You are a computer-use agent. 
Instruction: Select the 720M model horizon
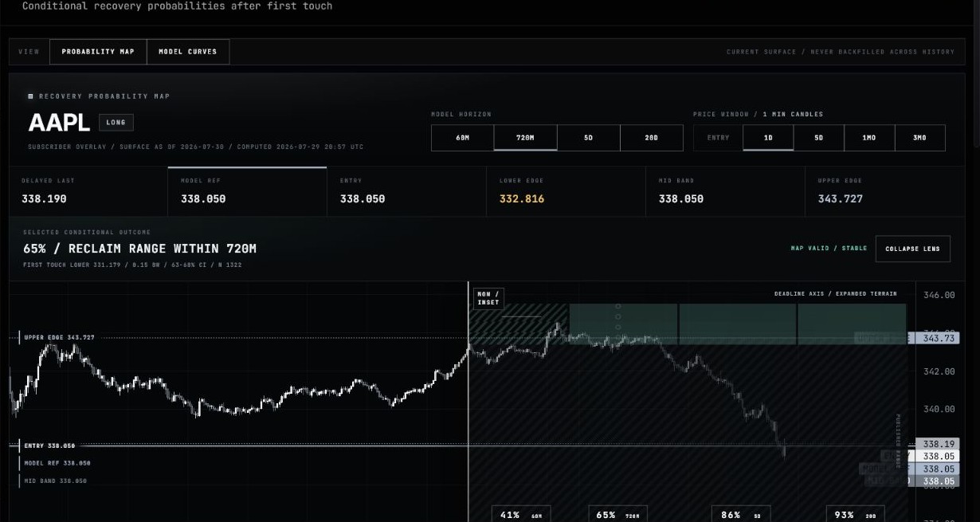coord(525,138)
